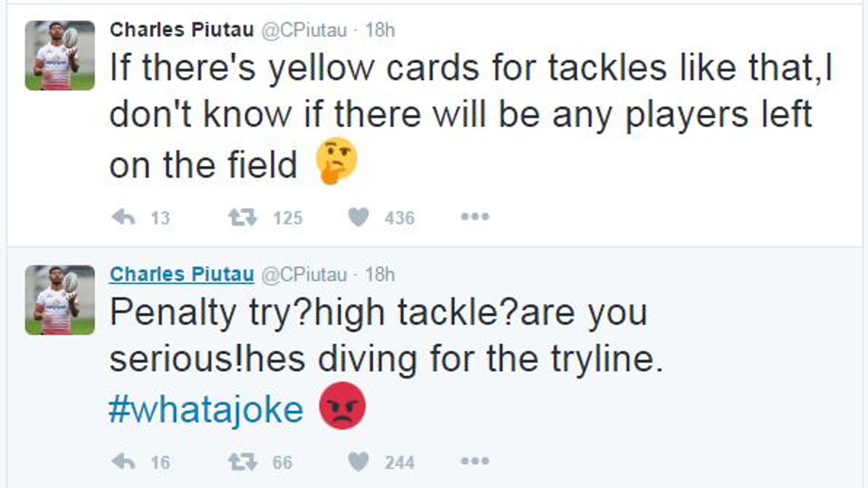The width and height of the screenshot is (868, 488).
Task: Open more options on Penalty try tweet
Action: point(475,461)
